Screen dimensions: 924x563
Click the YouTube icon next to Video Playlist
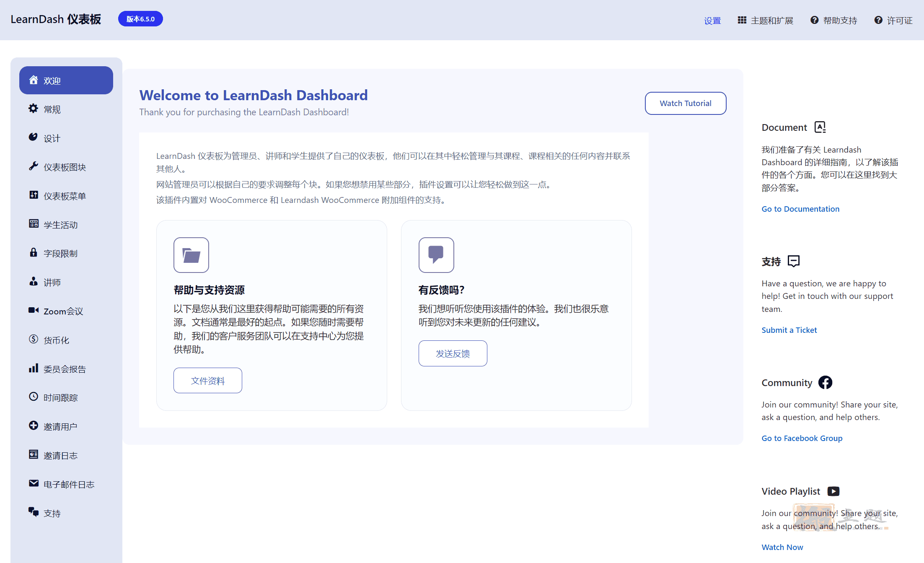833,491
